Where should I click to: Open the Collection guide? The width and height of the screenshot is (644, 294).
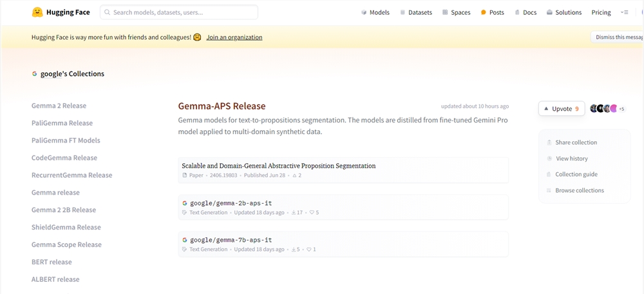point(576,175)
